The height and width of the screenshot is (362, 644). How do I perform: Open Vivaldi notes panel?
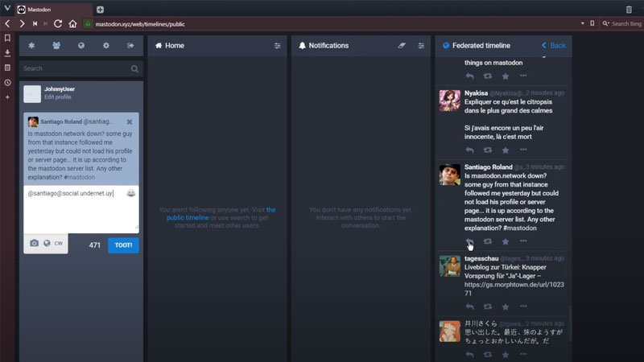[7, 68]
